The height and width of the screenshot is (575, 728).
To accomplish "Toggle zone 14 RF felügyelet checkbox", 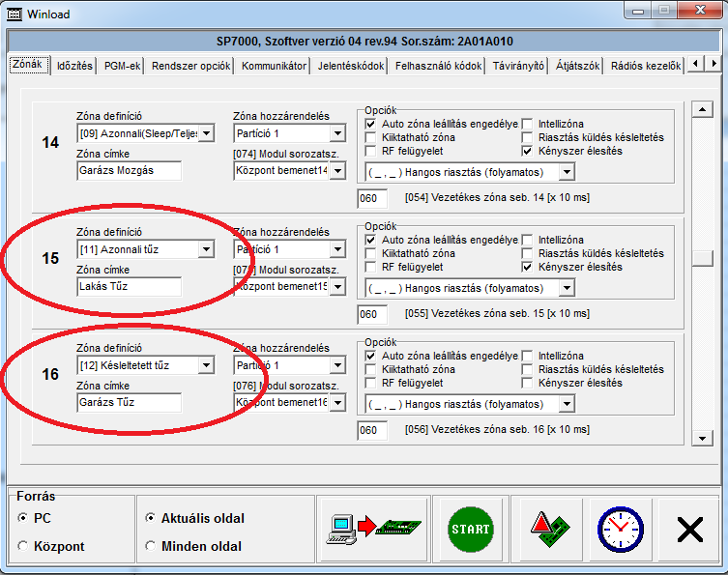I will click(x=370, y=151).
